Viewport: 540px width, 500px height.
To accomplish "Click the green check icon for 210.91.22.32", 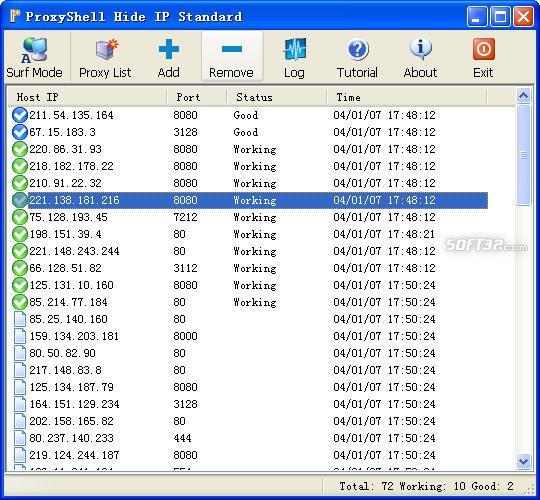I will coord(20,183).
